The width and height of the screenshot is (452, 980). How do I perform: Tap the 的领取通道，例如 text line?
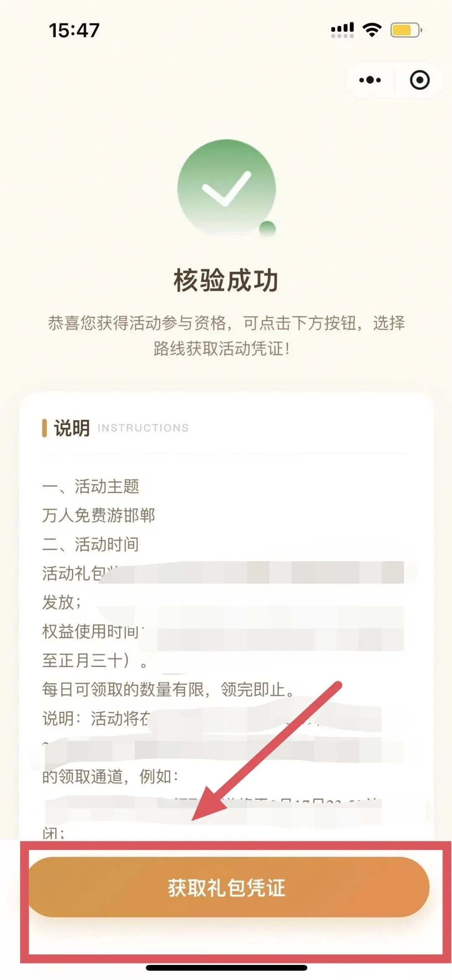(x=110, y=777)
